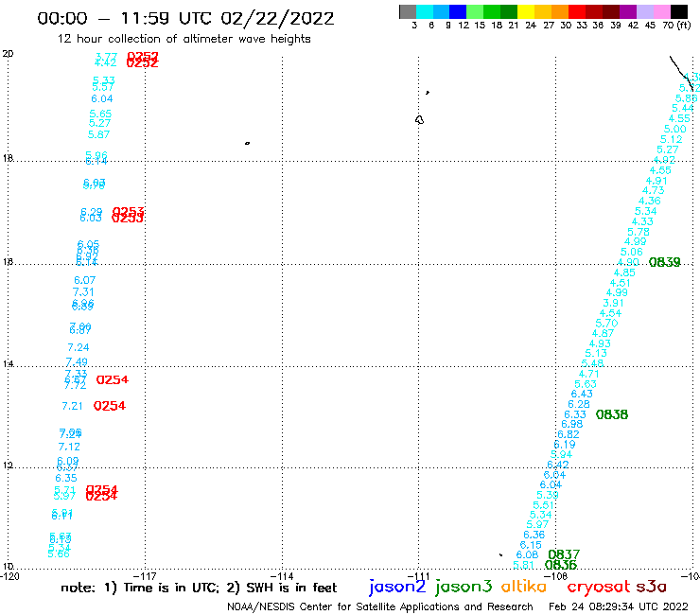The height and width of the screenshot is (615, 700).
Task: Click the legend tick label "45"
Action: pyautogui.click(x=650, y=26)
